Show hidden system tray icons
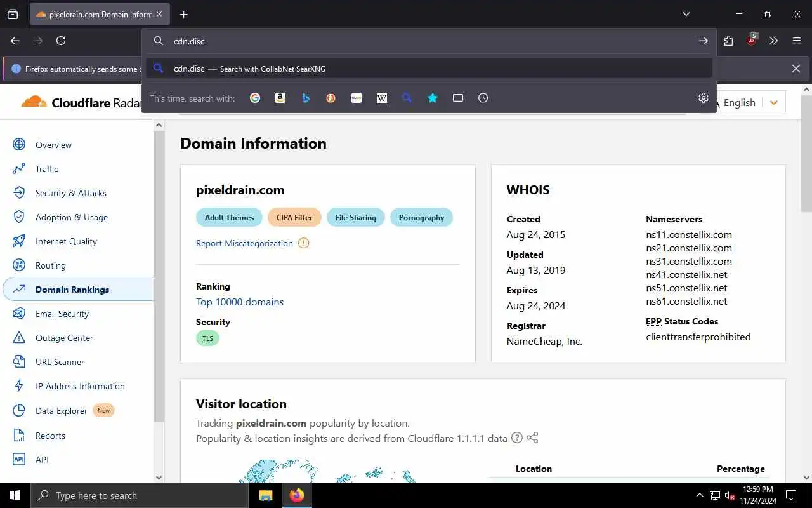Screen dimensions: 812x508 pyautogui.click(x=700, y=495)
